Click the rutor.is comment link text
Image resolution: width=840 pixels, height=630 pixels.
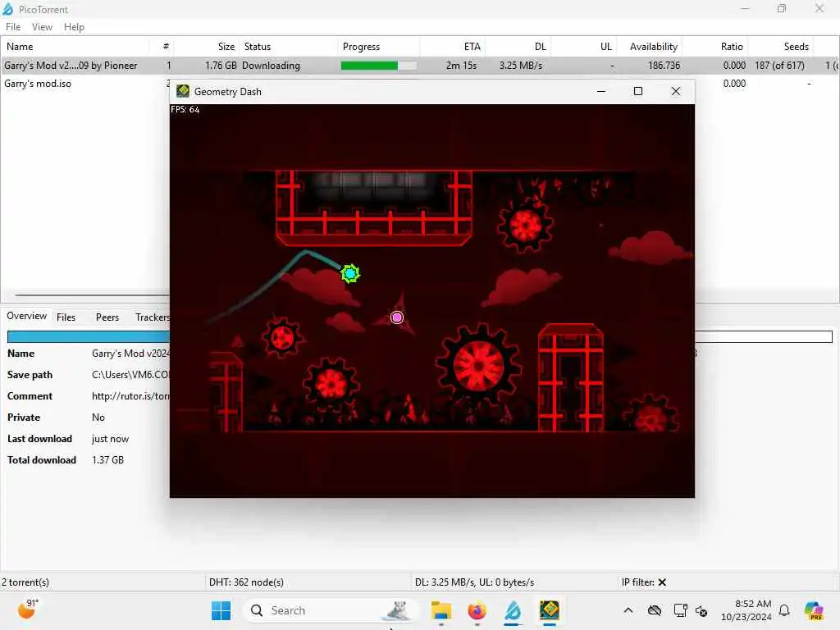(x=130, y=396)
